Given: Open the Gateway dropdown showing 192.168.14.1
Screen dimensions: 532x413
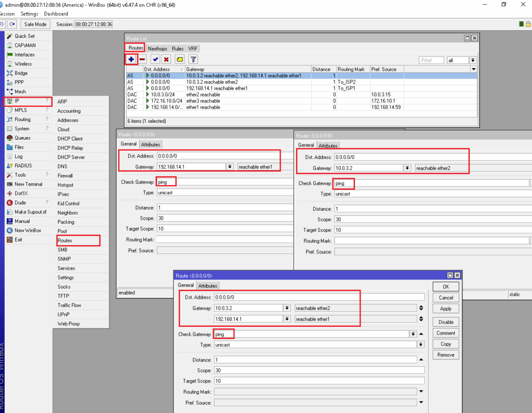Looking at the screenshot, I should pyautogui.click(x=229, y=166).
